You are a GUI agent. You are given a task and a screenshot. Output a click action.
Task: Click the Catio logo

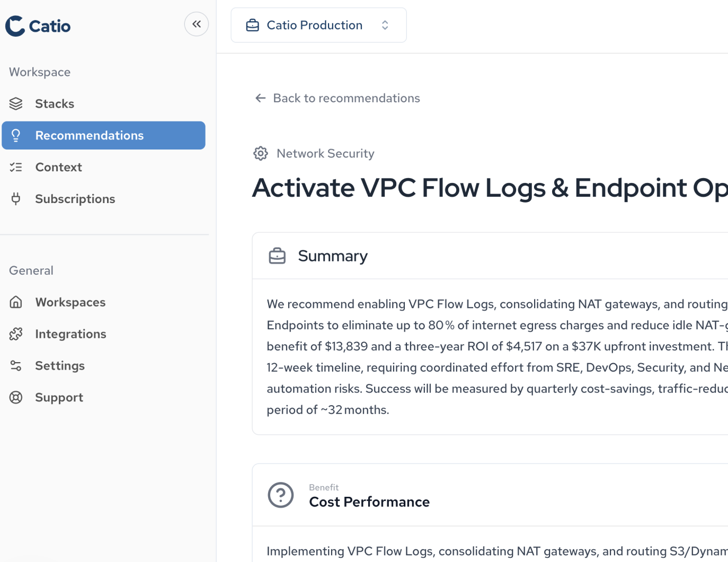[37, 26]
